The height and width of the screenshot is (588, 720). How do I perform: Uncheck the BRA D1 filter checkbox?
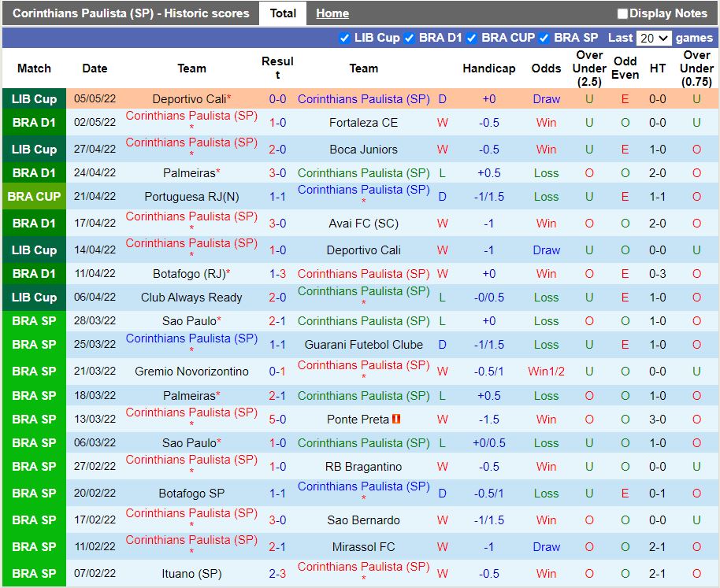(x=409, y=38)
